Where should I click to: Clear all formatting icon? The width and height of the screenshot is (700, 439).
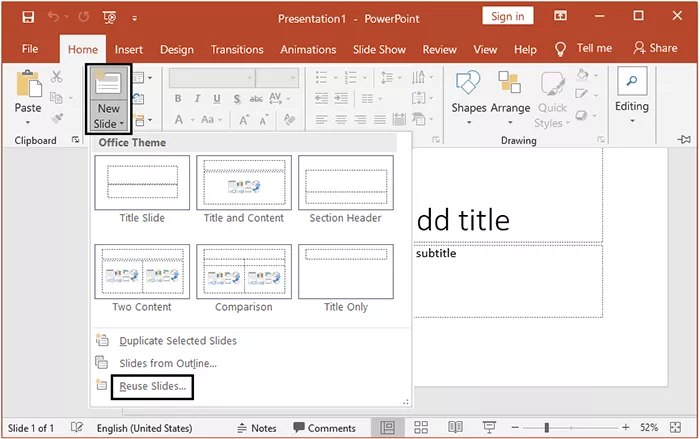(289, 119)
